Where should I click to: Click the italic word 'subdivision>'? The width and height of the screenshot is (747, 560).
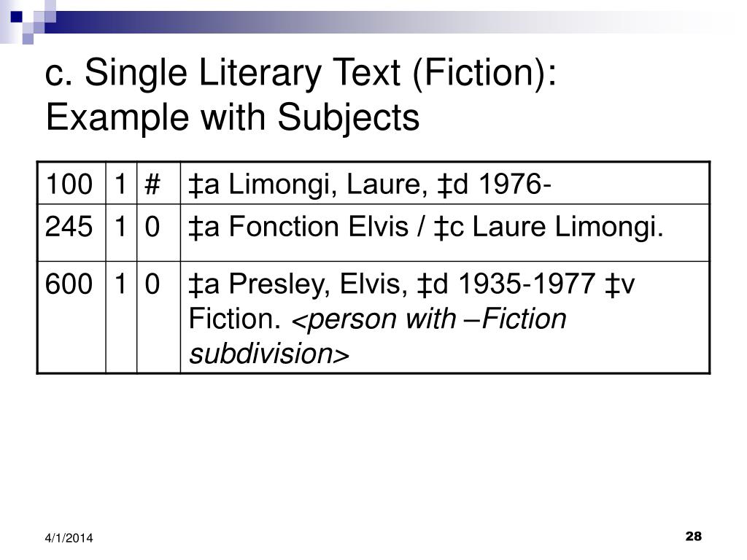(x=269, y=354)
